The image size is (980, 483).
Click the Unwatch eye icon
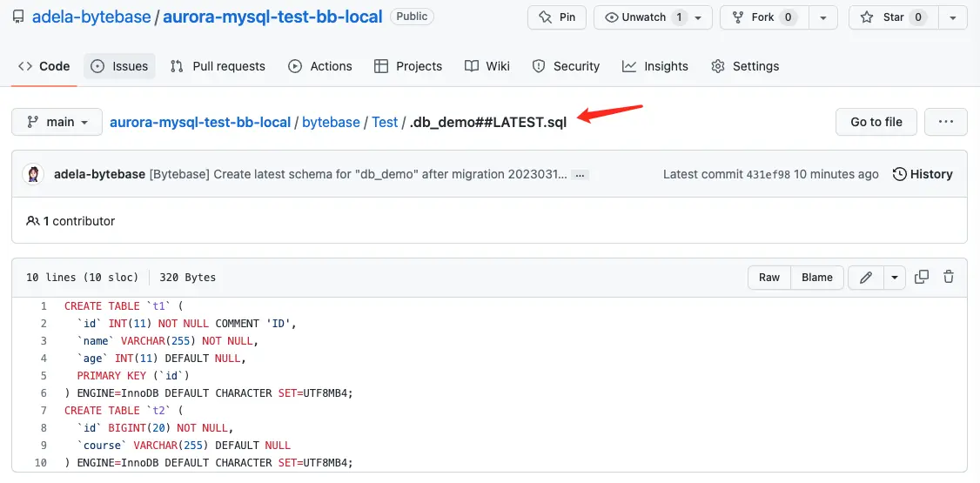611,17
